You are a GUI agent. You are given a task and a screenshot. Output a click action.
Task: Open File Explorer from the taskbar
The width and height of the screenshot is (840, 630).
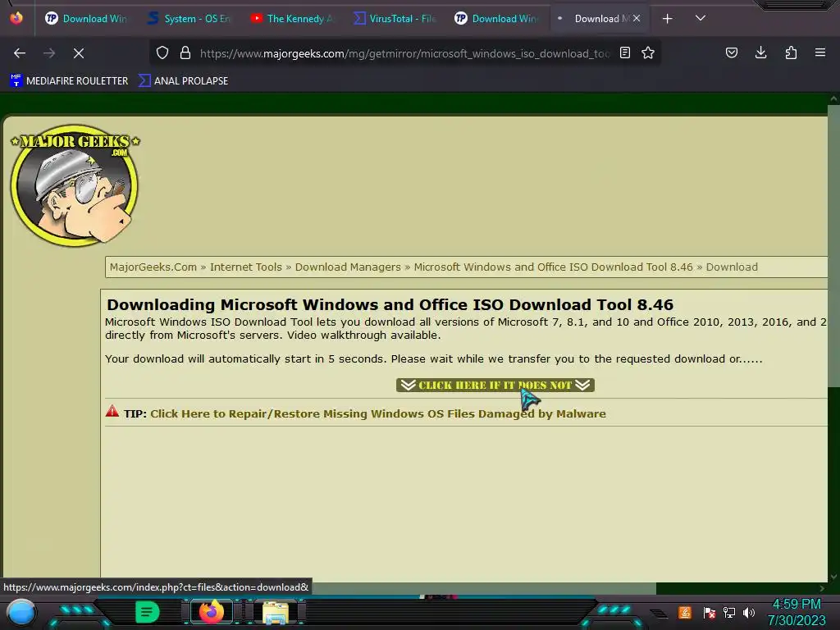(x=276, y=612)
